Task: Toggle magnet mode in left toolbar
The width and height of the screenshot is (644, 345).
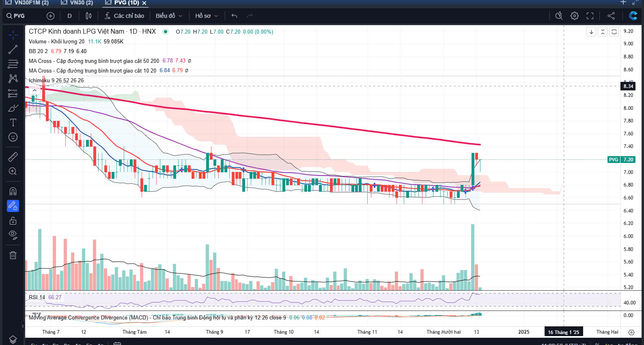Action: (13, 191)
